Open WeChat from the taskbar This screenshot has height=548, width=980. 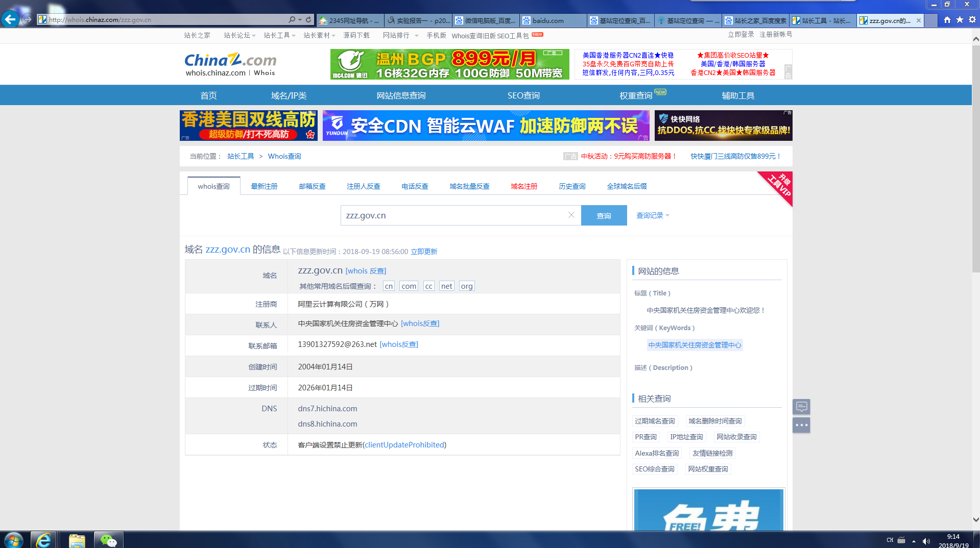(108, 540)
